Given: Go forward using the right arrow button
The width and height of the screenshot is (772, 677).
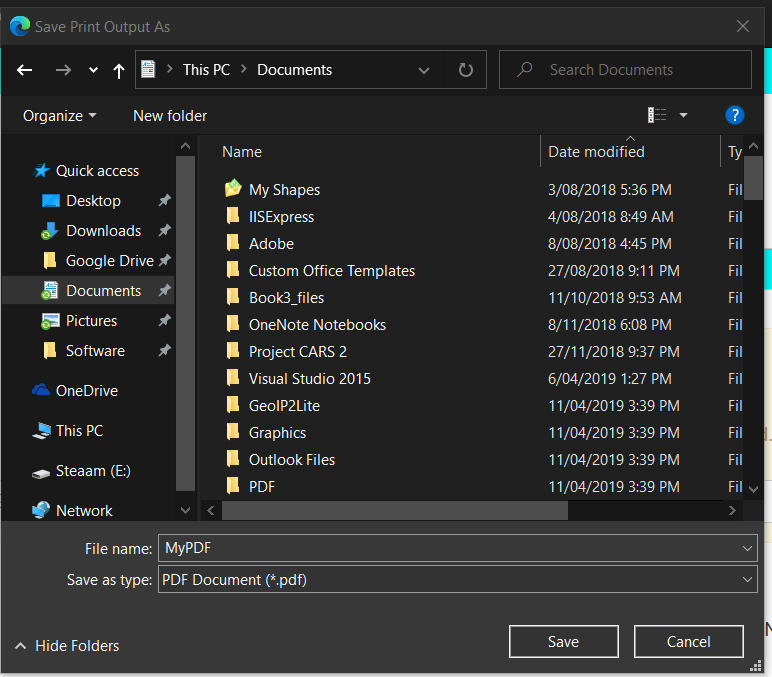Looking at the screenshot, I should 63,70.
